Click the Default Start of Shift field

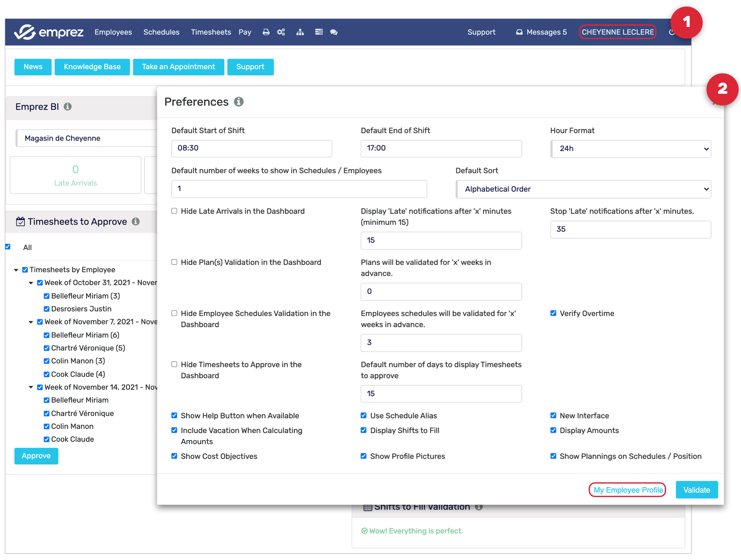(x=251, y=148)
